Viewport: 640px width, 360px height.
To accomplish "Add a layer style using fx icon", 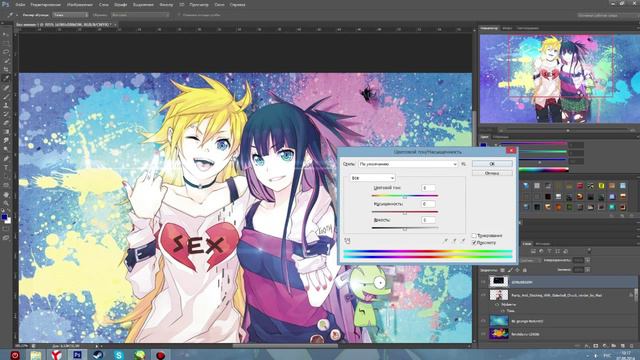I will coord(587,346).
